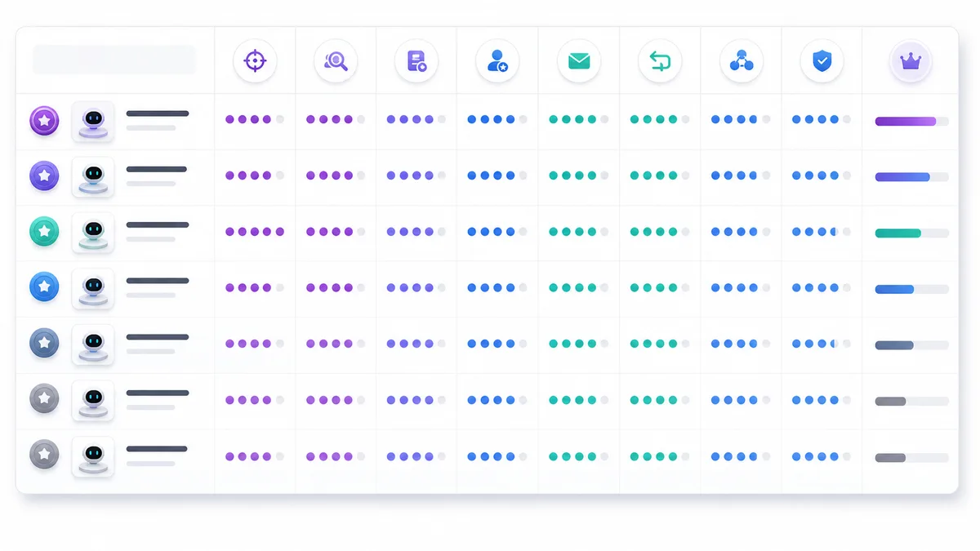Click mail-column green dots in bright-blue-badge row
Image resolution: width=980 pixels, height=551 pixels.
[579, 287]
